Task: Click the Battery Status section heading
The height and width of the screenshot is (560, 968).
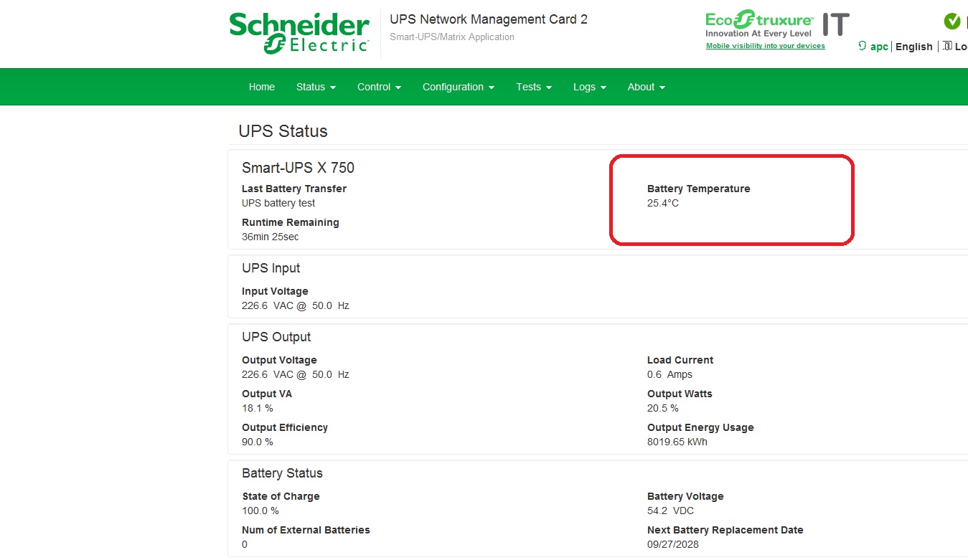Action: (x=282, y=473)
